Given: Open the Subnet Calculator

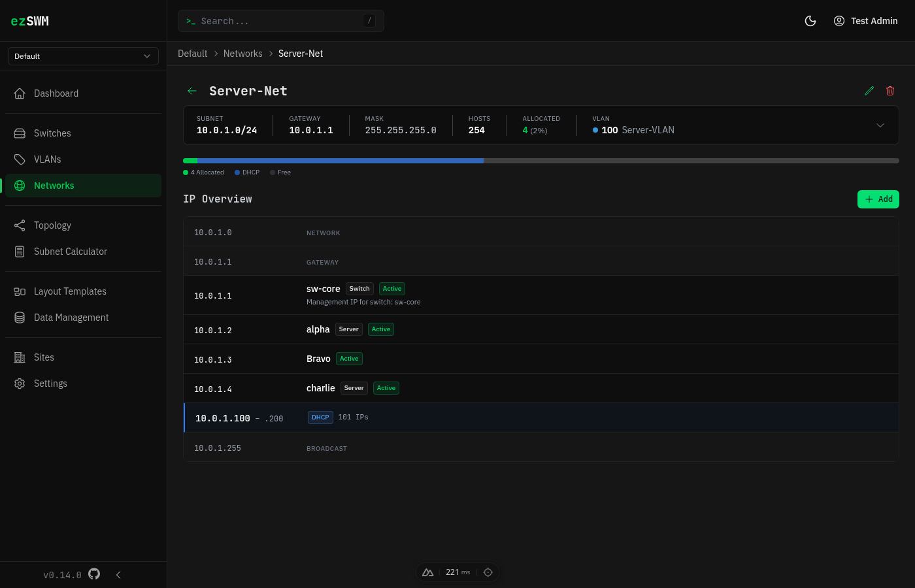Looking at the screenshot, I should click(x=83, y=252).
